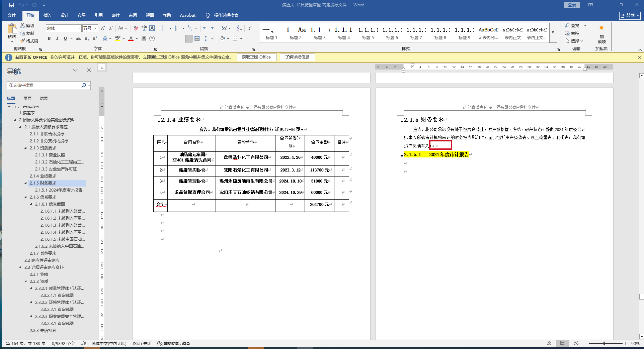Select 2.1.5.1 2024年度审计报告 in navigation tree
This screenshot has height=349, width=644.
click(x=59, y=190)
